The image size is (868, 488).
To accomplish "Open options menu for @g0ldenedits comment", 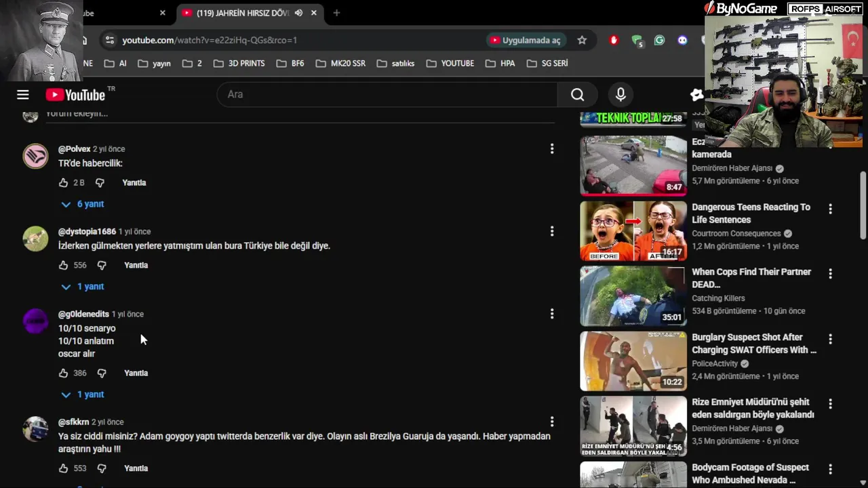I will tap(552, 314).
